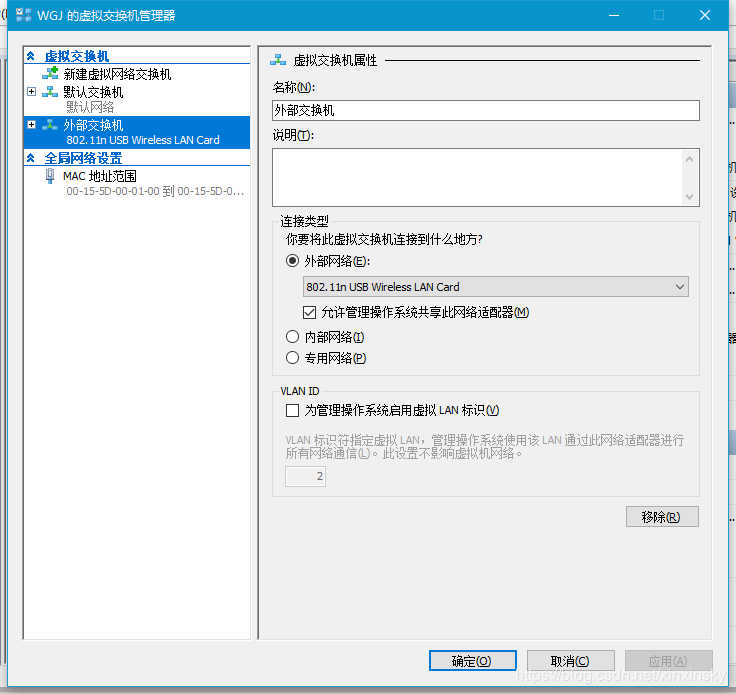The image size is (736, 694).
Task: Click the 移除 button
Action: coord(661,517)
